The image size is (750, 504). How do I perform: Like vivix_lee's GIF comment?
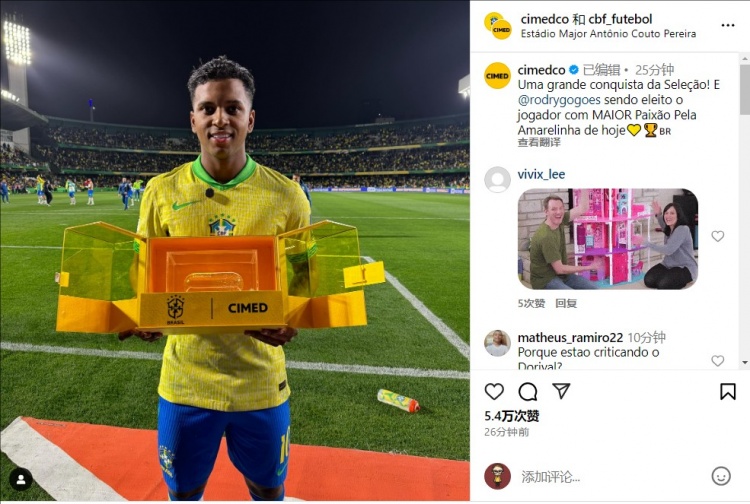point(717,236)
